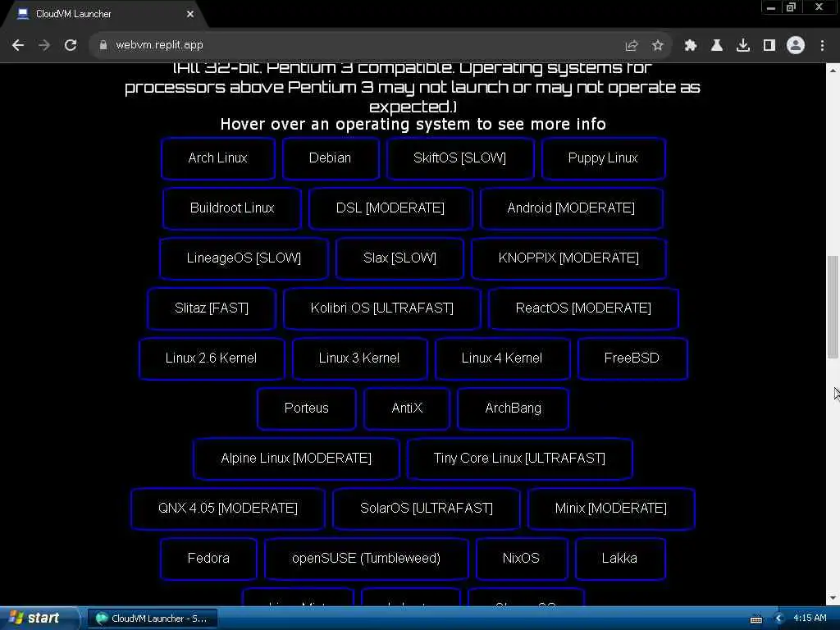The width and height of the screenshot is (840, 630).
Task: Open the Downloads icon
Action: click(743, 46)
